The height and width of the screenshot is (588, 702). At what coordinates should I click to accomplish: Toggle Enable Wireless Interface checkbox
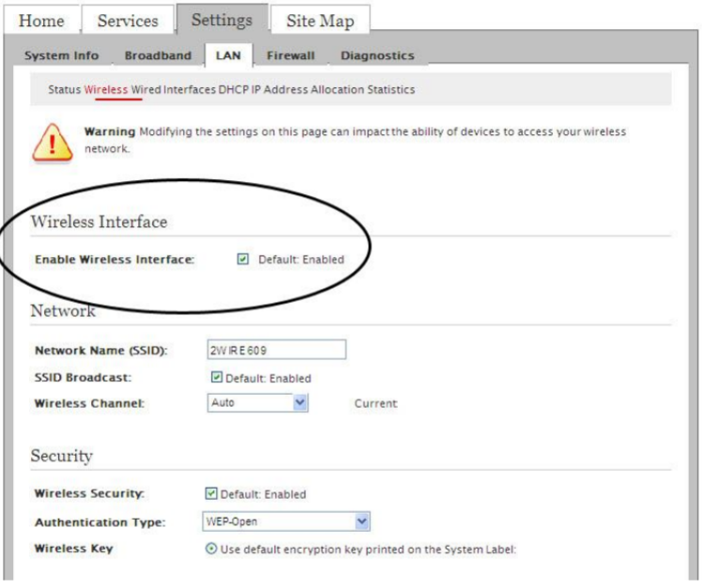[x=243, y=259]
